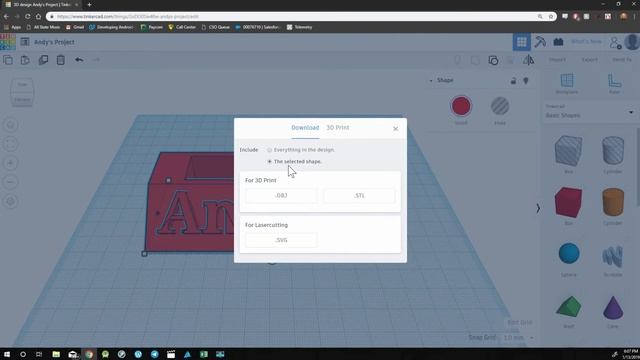Click the Fit all in view button
The image size is (640, 360).
pos(11,144)
